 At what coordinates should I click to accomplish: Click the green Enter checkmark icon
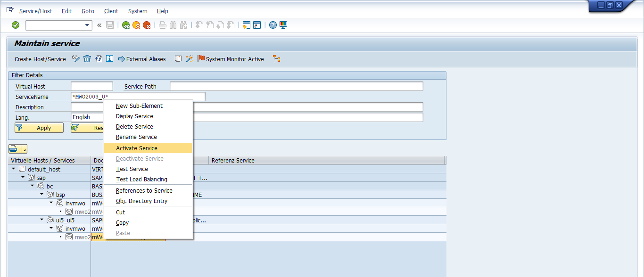pyautogui.click(x=16, y=25)
